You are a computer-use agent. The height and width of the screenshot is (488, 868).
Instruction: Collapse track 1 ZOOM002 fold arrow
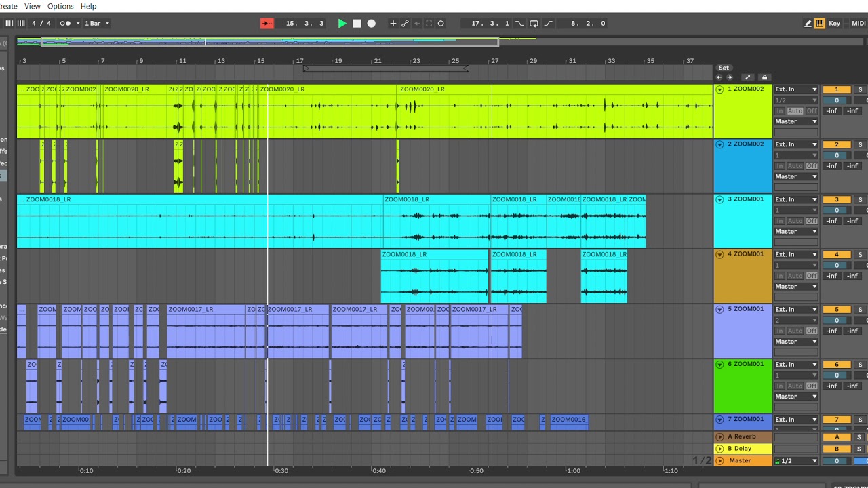(720, 89)
